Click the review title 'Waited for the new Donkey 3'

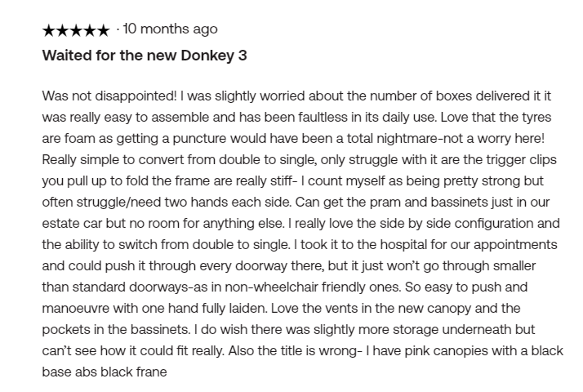pos(144,56)
